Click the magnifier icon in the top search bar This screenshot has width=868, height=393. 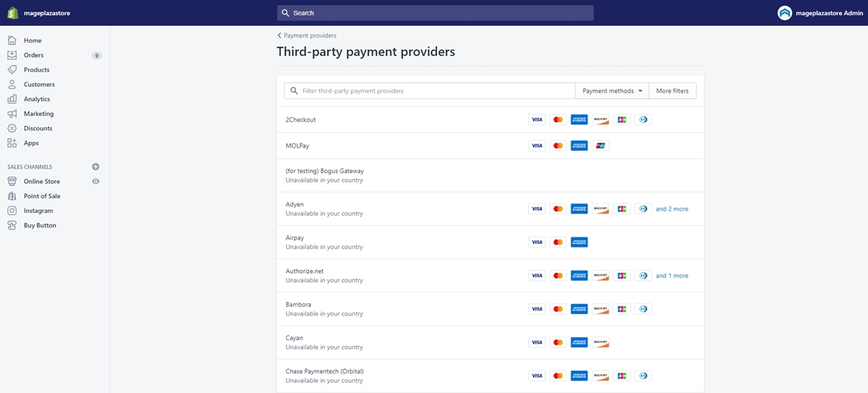[x=286, y=13]
